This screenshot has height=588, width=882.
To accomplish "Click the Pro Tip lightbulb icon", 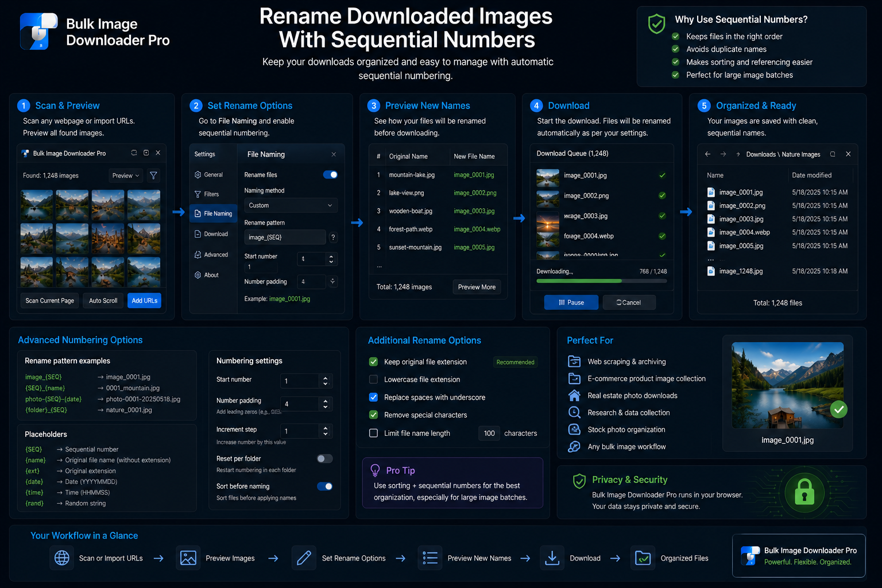I will (x=375, y=470).
